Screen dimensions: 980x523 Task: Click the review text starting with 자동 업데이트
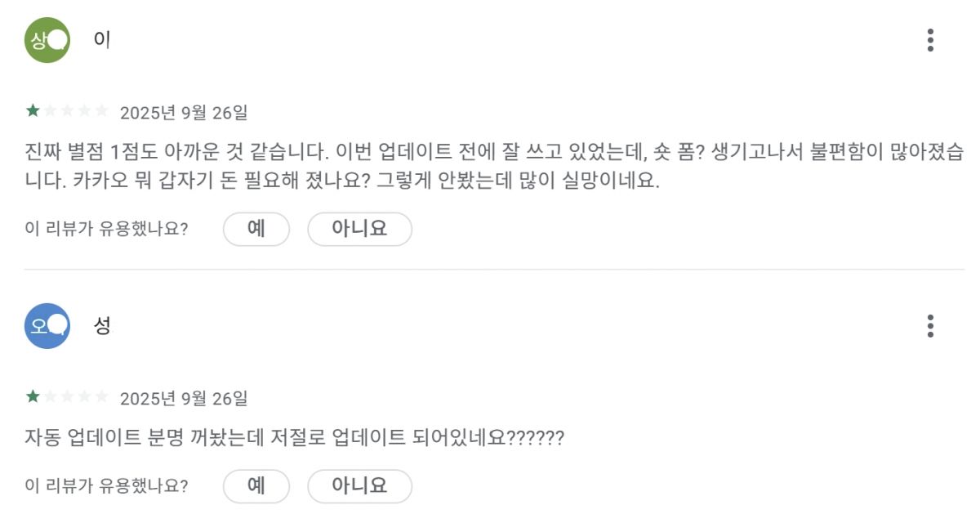tap(295, 438)
